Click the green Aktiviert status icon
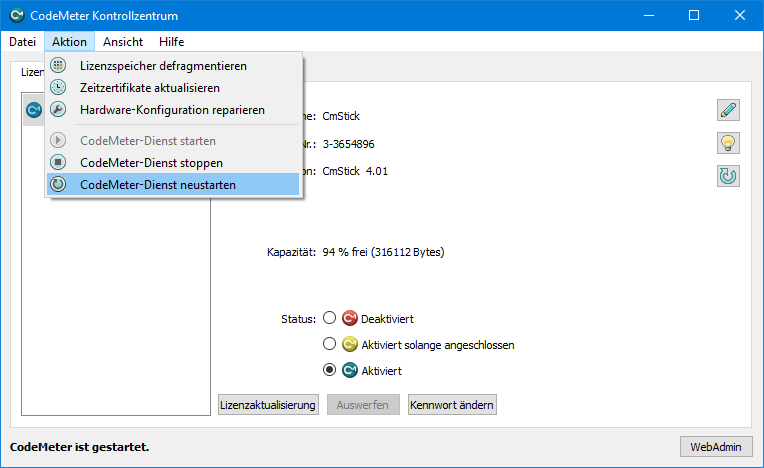Image resolution: width=764 pixels, height=468 pixels. (350, 370)
